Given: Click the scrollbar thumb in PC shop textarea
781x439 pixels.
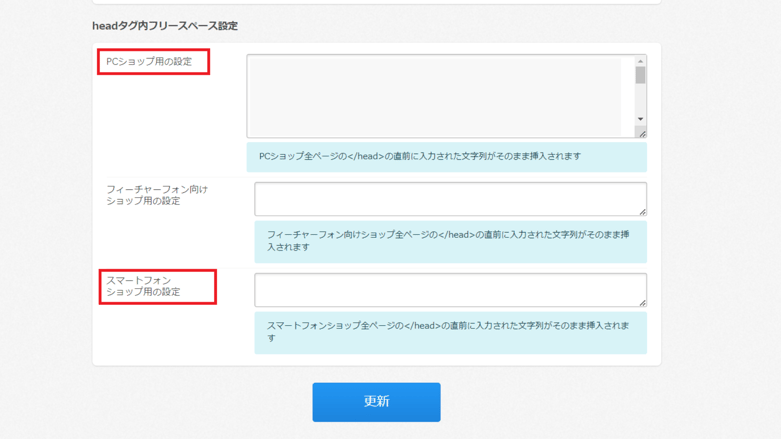Looking at the screenshot, I should (641, 75).
